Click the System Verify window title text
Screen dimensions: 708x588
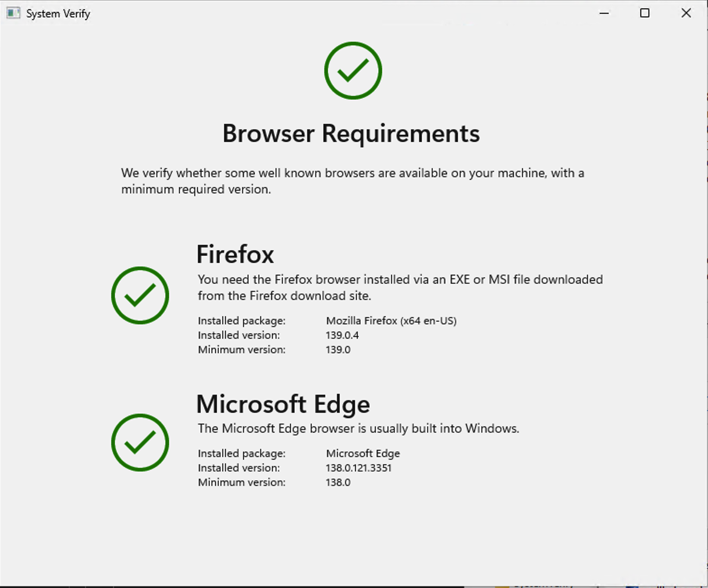[x=58, y=14]
